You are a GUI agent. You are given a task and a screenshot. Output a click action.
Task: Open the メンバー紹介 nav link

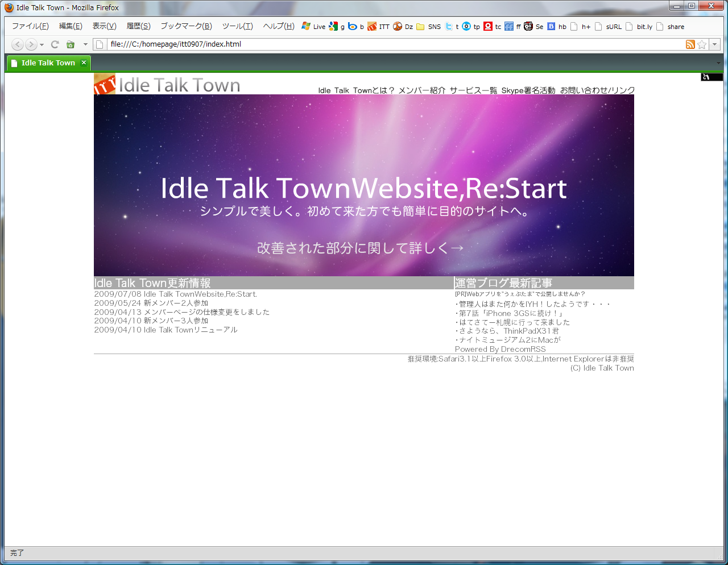422,90
